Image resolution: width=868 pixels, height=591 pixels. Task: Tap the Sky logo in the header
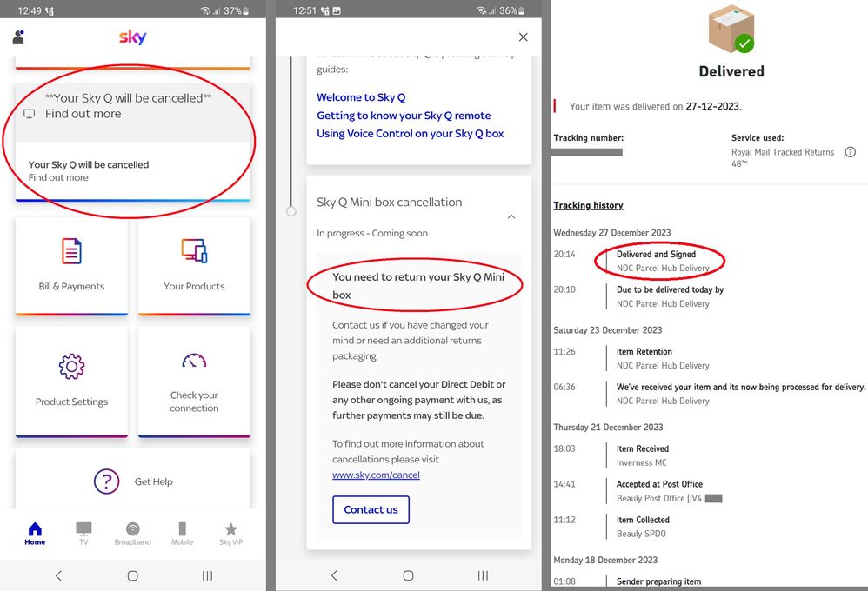click(132, 37)
